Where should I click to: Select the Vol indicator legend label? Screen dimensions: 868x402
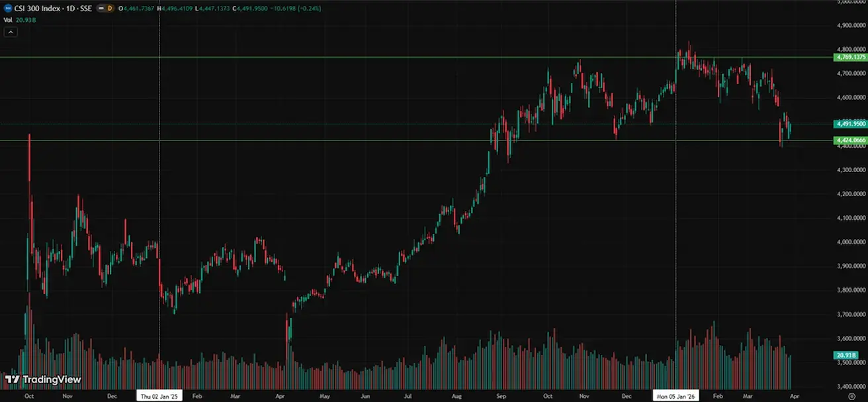(8, 20)
